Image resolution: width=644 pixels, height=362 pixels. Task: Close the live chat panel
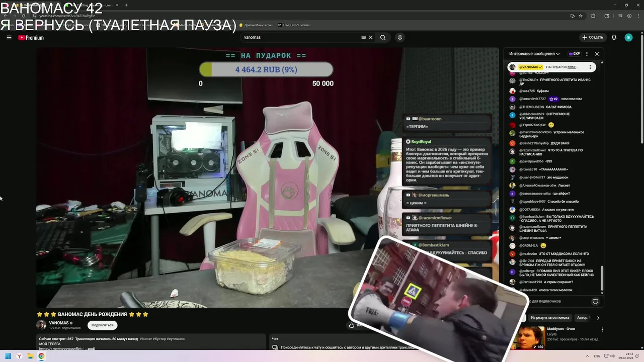597,54
